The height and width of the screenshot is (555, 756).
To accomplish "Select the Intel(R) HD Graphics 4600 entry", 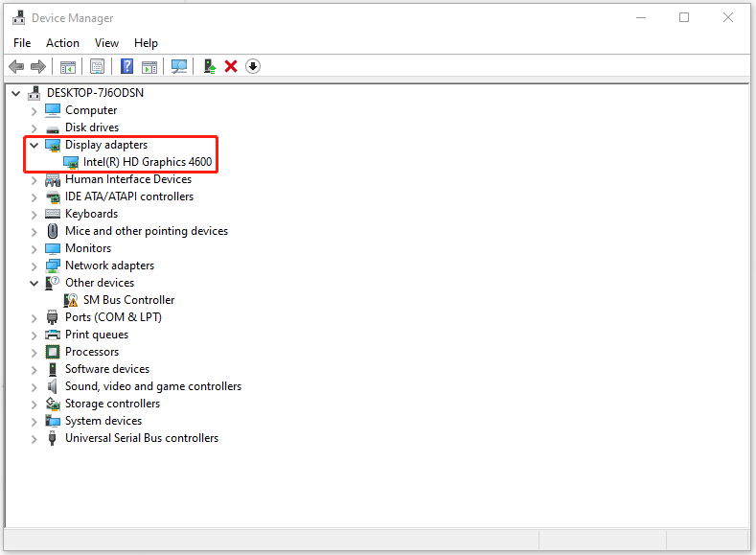I will (x=148, y=162).
